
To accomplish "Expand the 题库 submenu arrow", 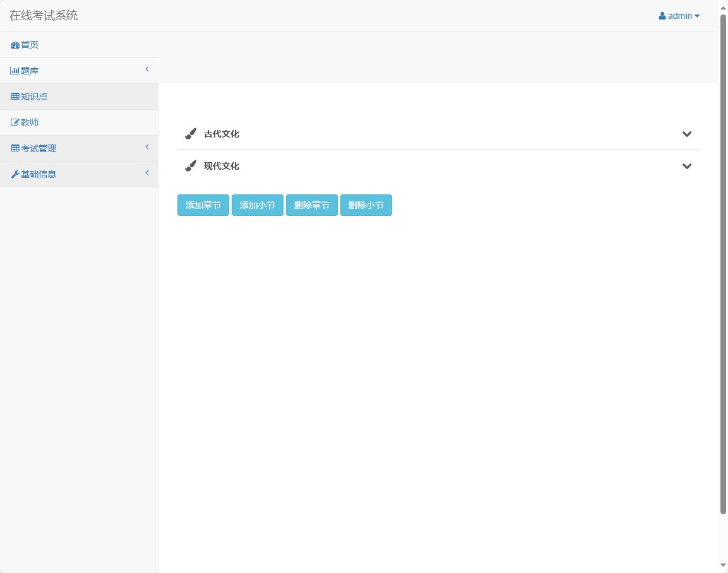I will [147, 69].
